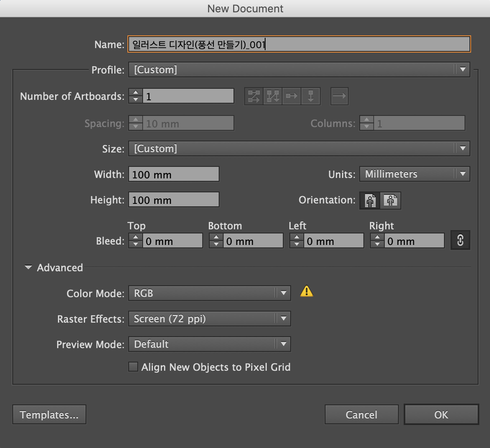This screenshot has width=490, height=448.
Task: Increase Right bleed value
Action: [377, 237]
